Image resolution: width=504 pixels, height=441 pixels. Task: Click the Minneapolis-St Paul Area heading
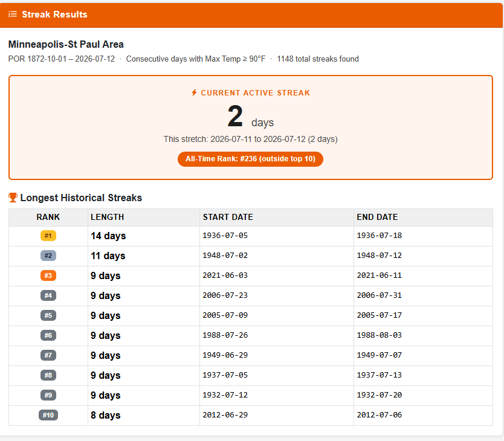[x=66, y=44]
